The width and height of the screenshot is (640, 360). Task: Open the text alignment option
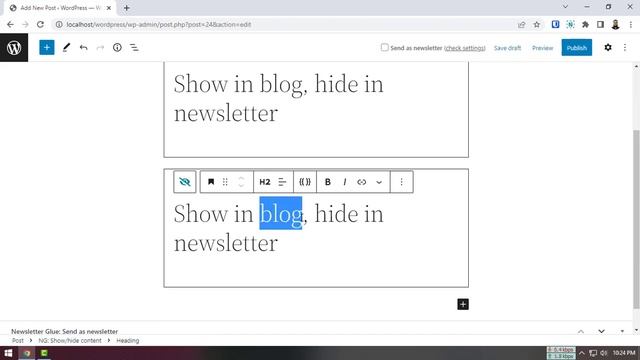pos(282,182)
